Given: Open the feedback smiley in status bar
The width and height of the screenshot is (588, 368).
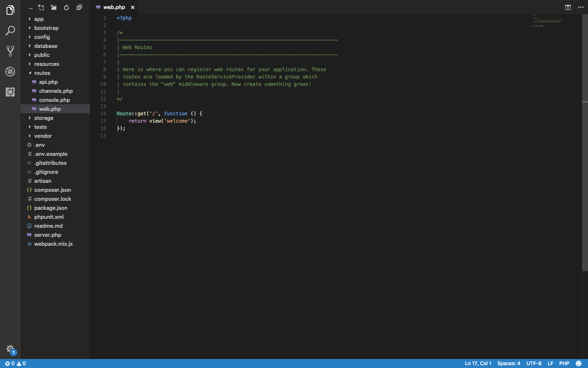Looking at the screenshot, I should tap(579, 364).
